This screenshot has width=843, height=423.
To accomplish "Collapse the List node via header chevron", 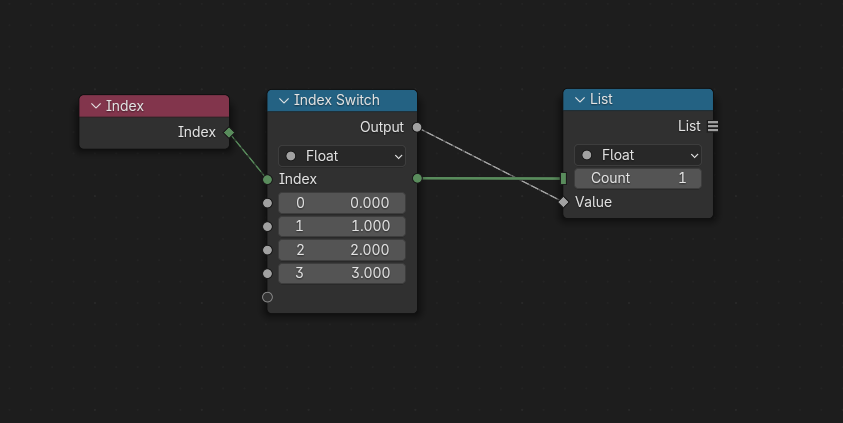I will [580, 99].
